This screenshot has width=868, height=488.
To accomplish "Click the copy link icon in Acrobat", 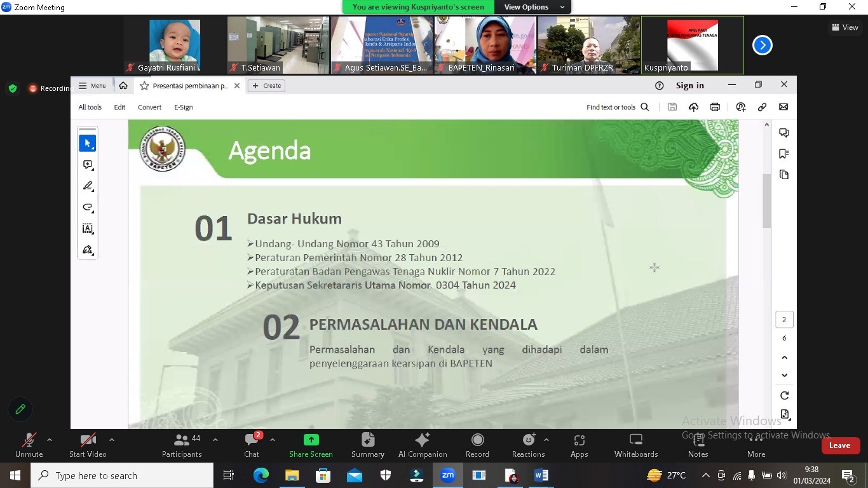I will 762,107.
